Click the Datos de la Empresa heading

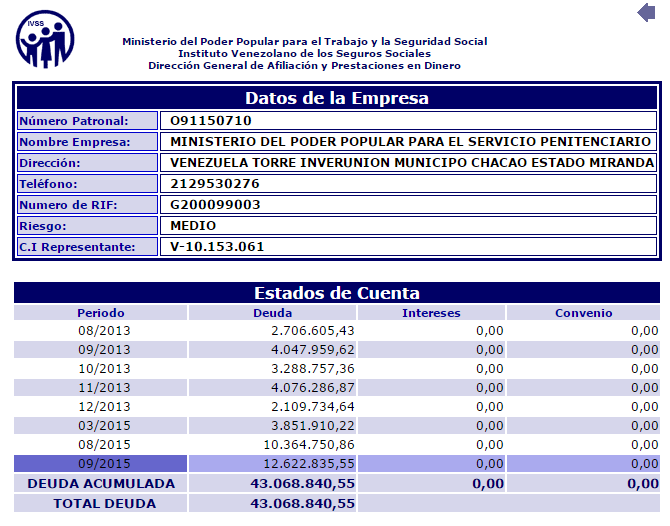[337, 98]
